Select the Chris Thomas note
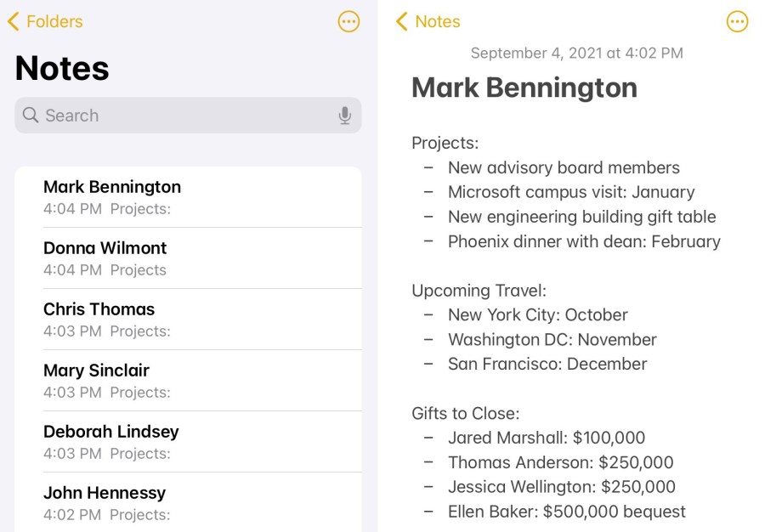 (x=188, y=320)
